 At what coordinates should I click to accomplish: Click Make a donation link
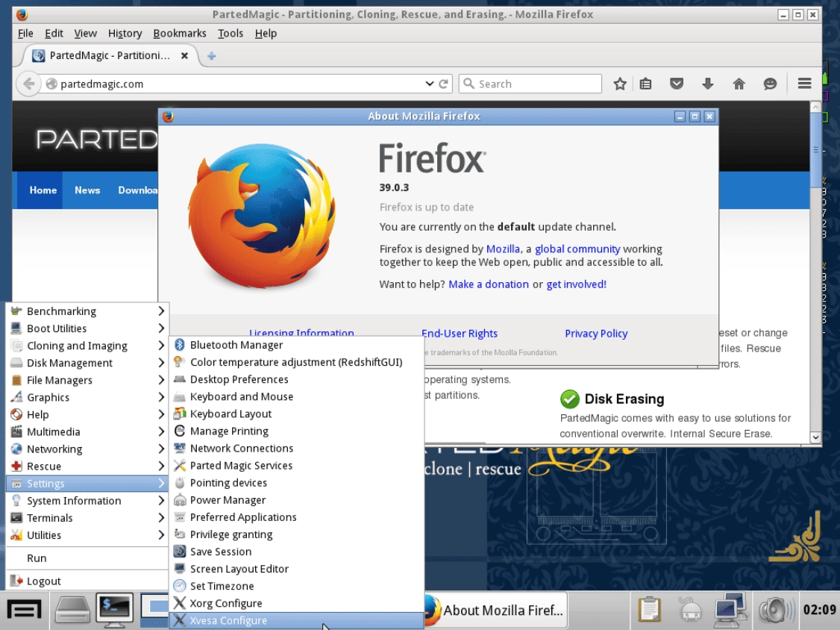489,284
